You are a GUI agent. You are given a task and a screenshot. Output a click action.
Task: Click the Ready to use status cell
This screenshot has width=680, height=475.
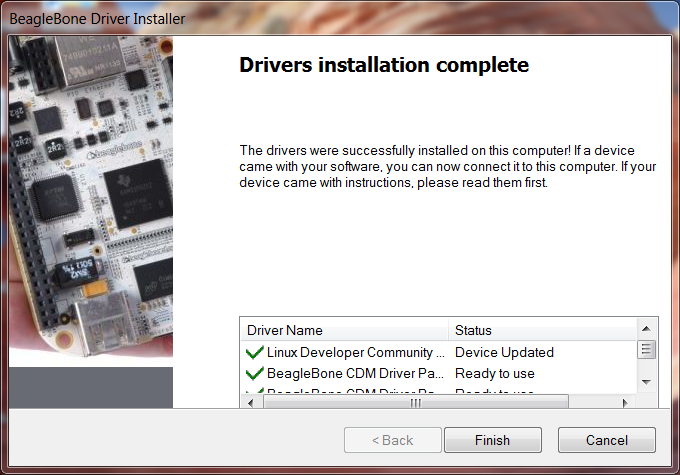coord(495,373)
